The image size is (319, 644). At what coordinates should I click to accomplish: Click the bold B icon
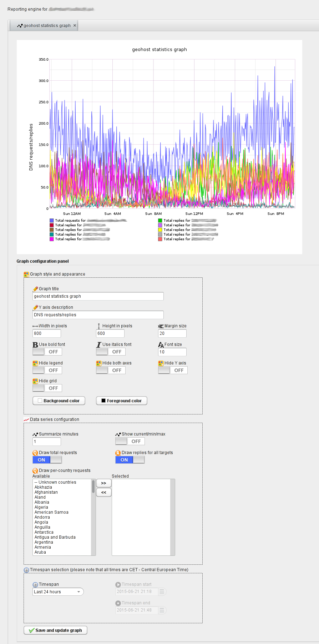(35, 345)
